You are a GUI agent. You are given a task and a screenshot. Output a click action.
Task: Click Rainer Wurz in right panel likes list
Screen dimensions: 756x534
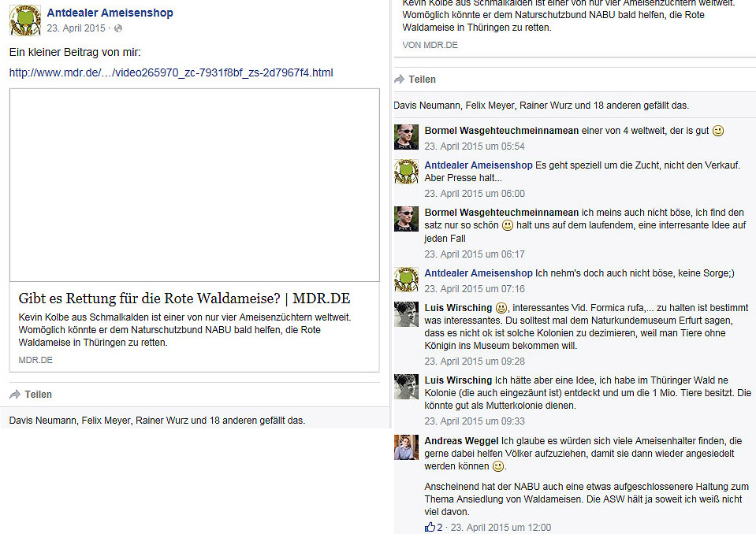tap(549, 105)
